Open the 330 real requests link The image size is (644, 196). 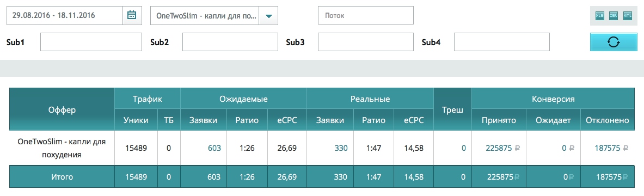pyautogui.click(x=341, y=148)
